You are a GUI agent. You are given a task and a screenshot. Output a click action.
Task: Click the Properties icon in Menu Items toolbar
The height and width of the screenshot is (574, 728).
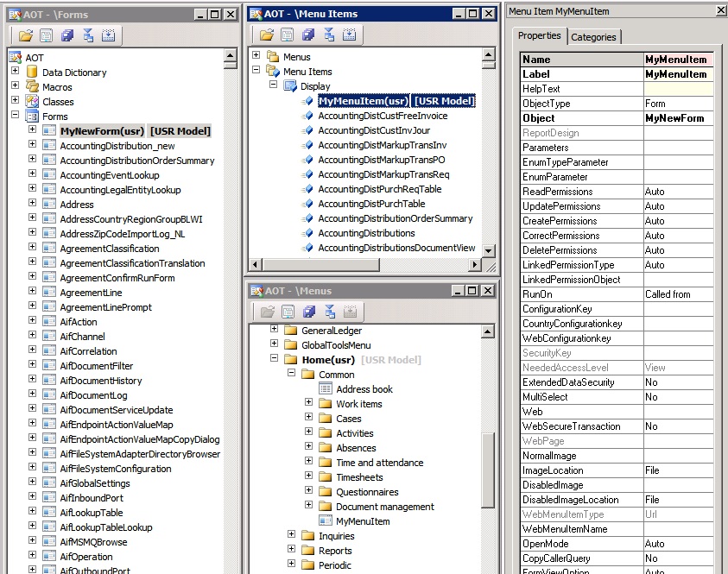[x=288, y=35]
